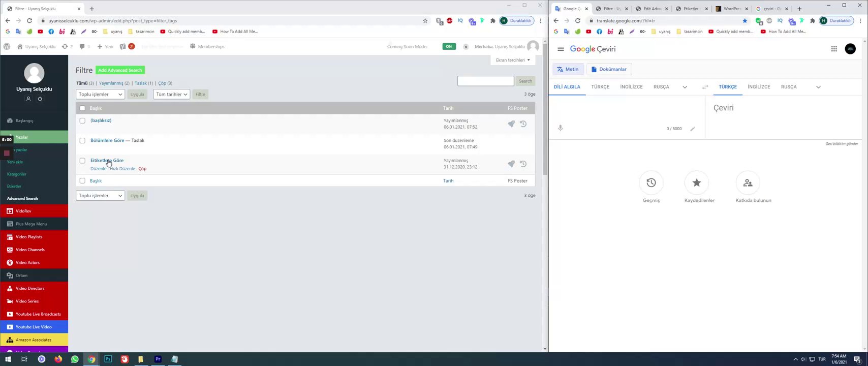Open the Etiketlere Göre filter title link
Image resolution: width=868 pixels, height=366 pixels.
pos(107,161)
